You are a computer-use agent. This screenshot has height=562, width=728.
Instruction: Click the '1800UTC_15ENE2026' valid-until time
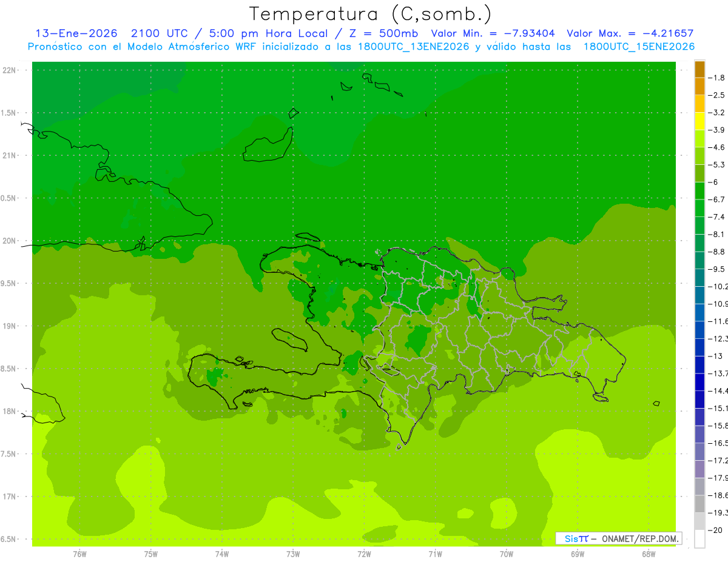click(639, 47)
